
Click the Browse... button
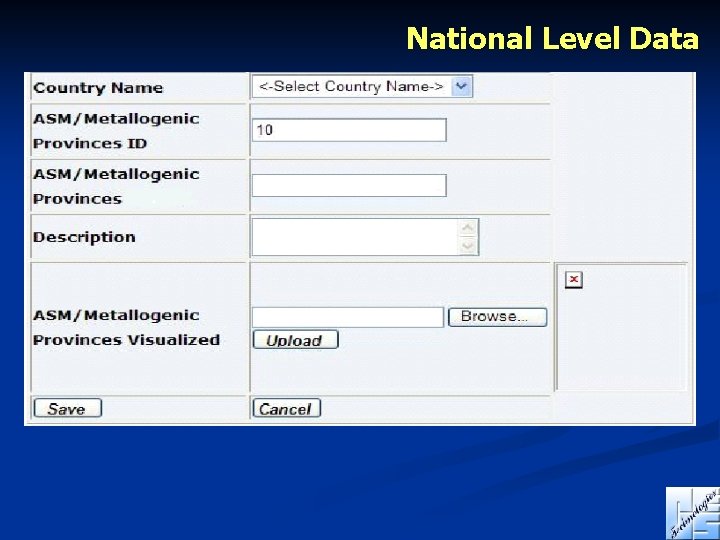coord(497,317)
